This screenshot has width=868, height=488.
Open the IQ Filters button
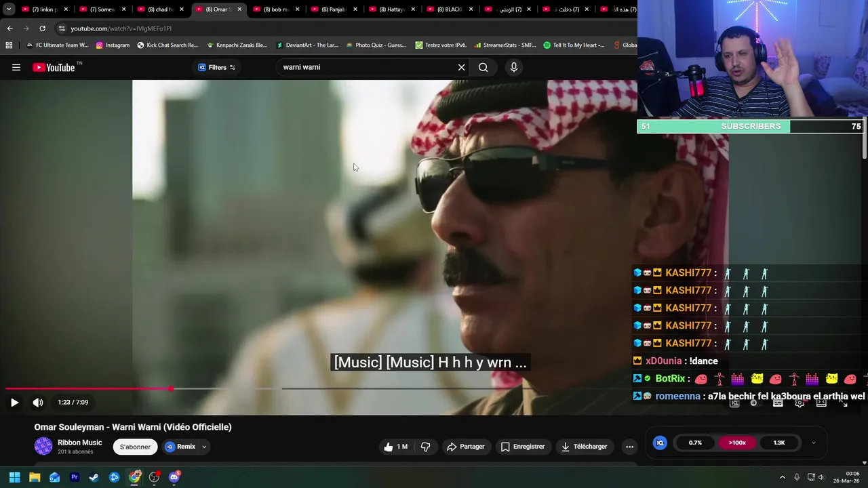click(x=216, y=67)
